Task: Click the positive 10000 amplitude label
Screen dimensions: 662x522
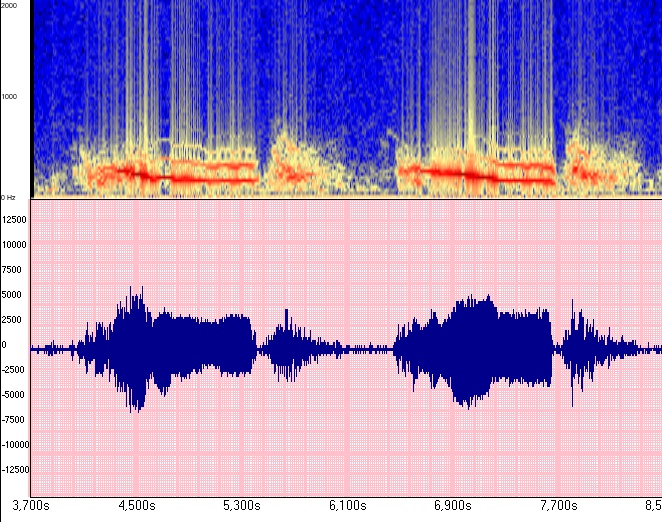Action: click(14, 245)
